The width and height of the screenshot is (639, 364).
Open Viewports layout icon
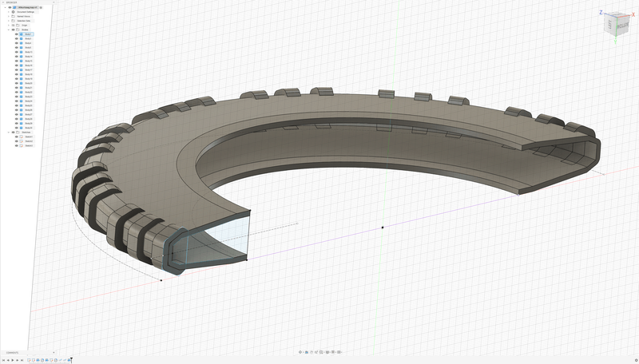[x=339, y=352]
